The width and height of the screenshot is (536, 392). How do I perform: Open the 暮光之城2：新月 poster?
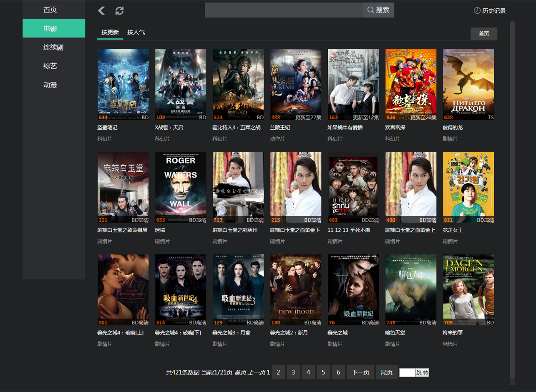(296, 290)
